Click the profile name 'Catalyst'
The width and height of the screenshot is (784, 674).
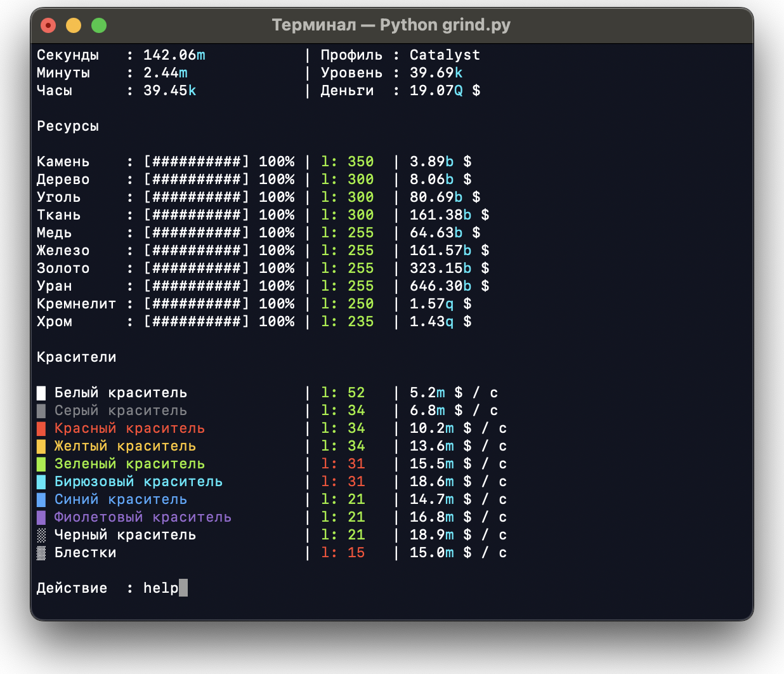pos(445,55)
